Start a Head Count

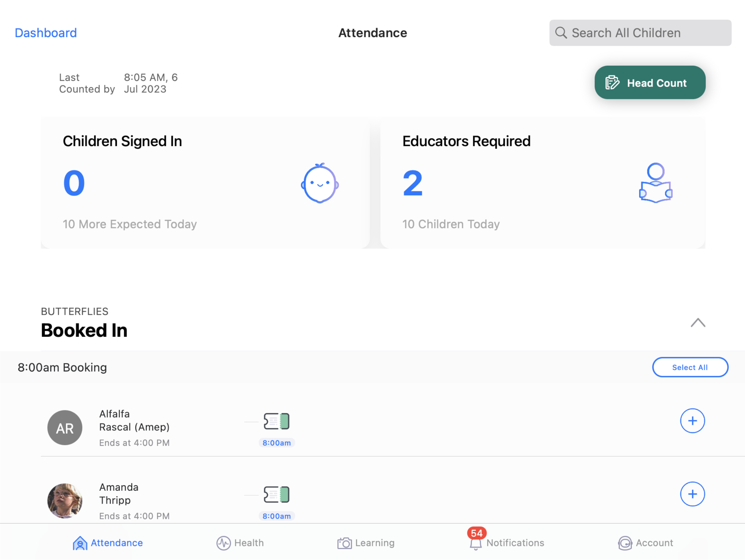point(650,82)
